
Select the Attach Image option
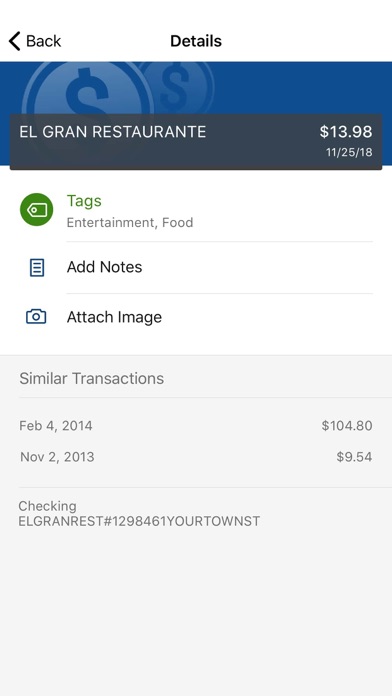pos(196,317)
